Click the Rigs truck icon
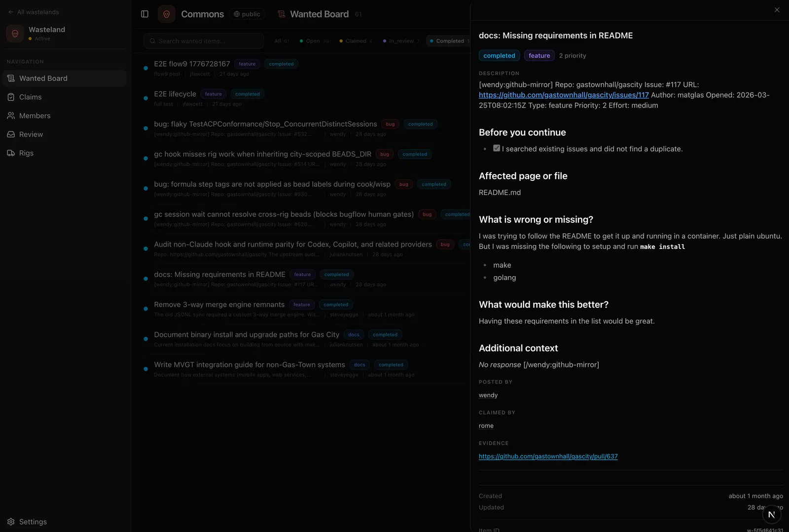The width and height of the screenshot is (789, 532). coord(11,153)
